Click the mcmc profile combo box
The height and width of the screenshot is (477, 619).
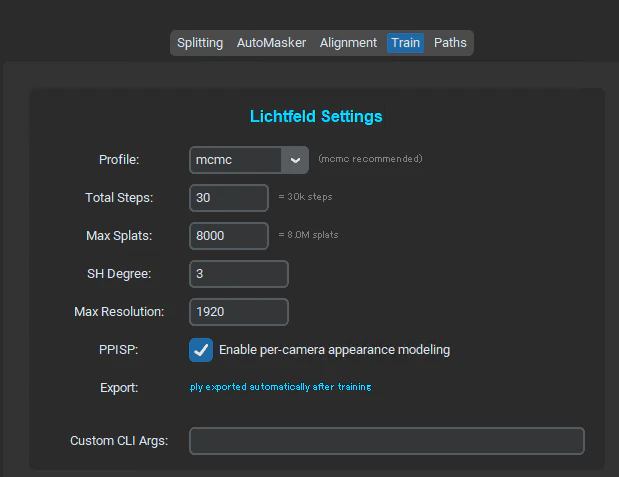click(249, 160)
